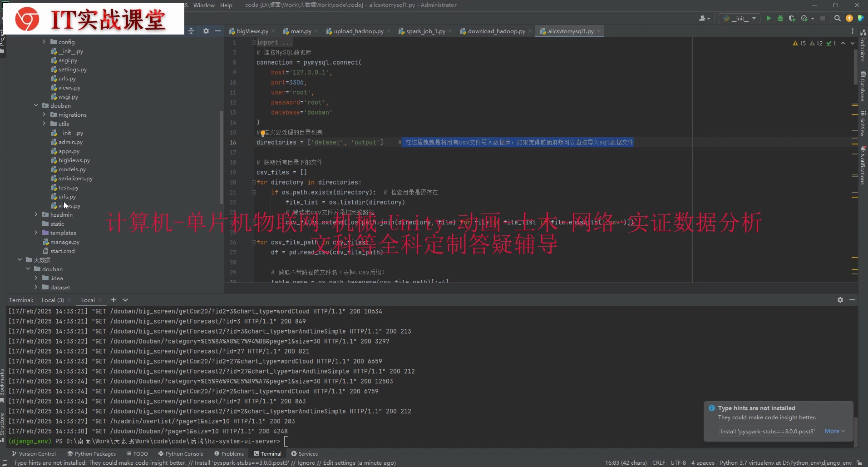Open Search Everywhere magnifier
This screenshot has width=868, height=467.
click(838, 18)
